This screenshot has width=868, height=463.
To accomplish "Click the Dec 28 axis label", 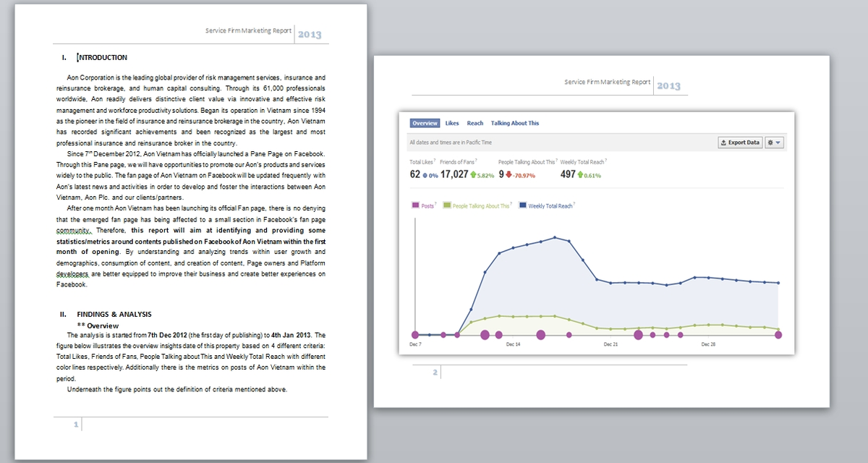I will (708, 345).
